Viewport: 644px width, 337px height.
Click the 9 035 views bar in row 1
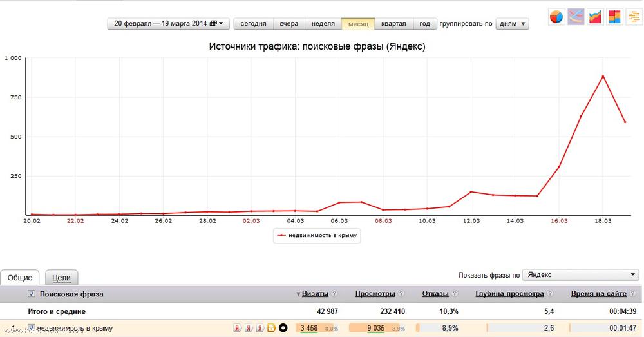375,328
